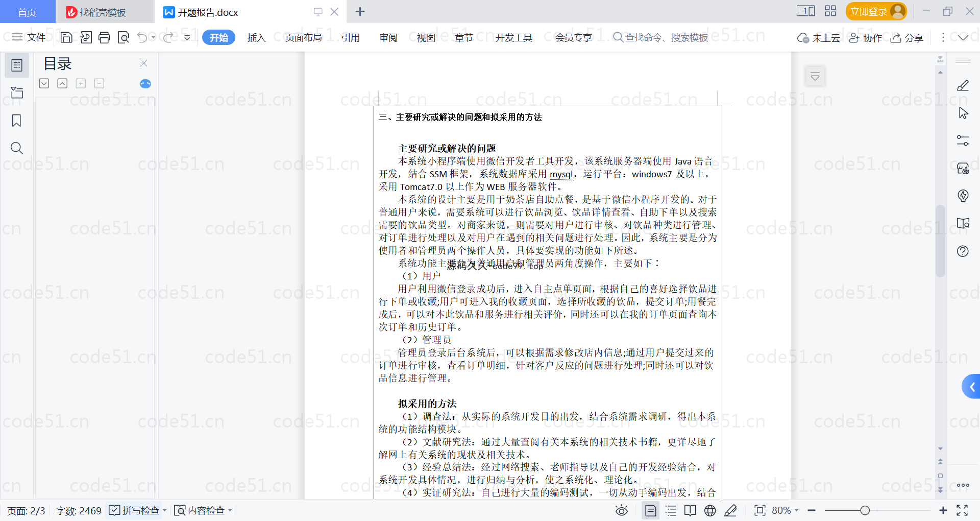The image size is (980, 521).
Task: Open the find and search sidebar icon
Action: pos(17,148)
